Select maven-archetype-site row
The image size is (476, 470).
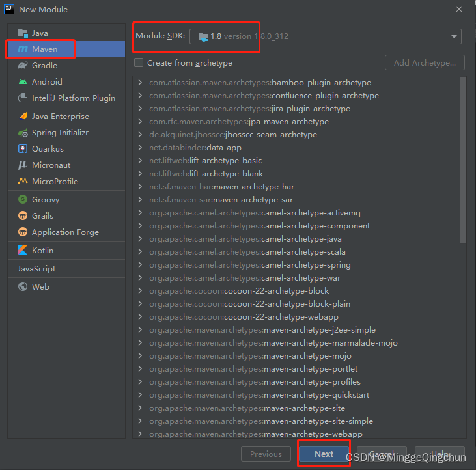[x=296, y=408]
